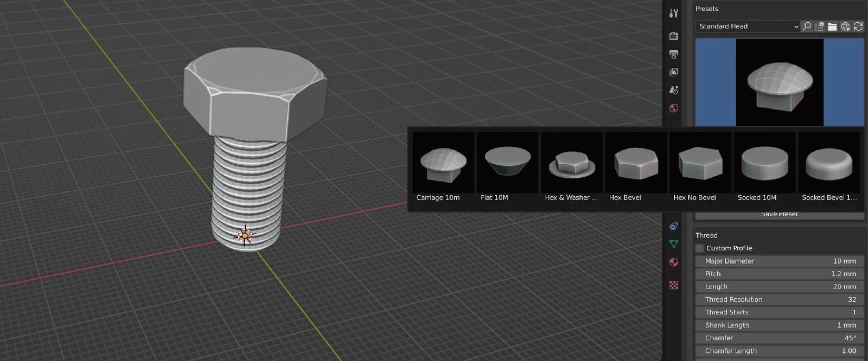Select the Flat 10M head preset
This screenshot has width=868, height=361.
click(x=508, y=167)
